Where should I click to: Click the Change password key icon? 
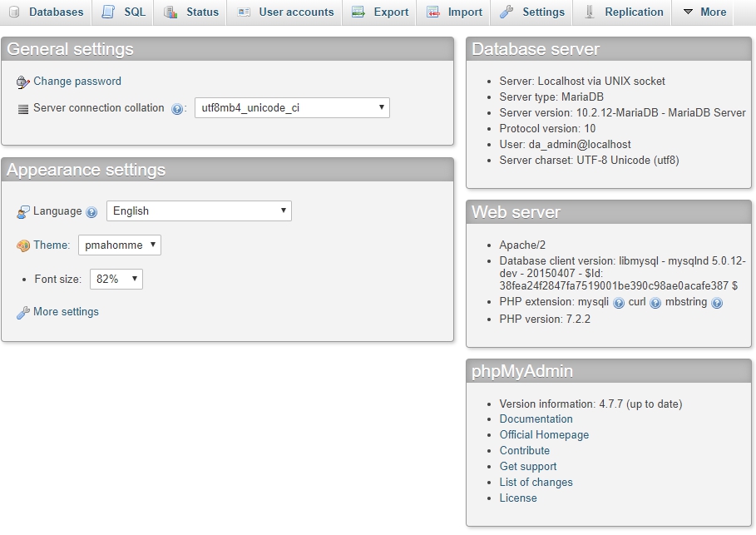(23, 82)
